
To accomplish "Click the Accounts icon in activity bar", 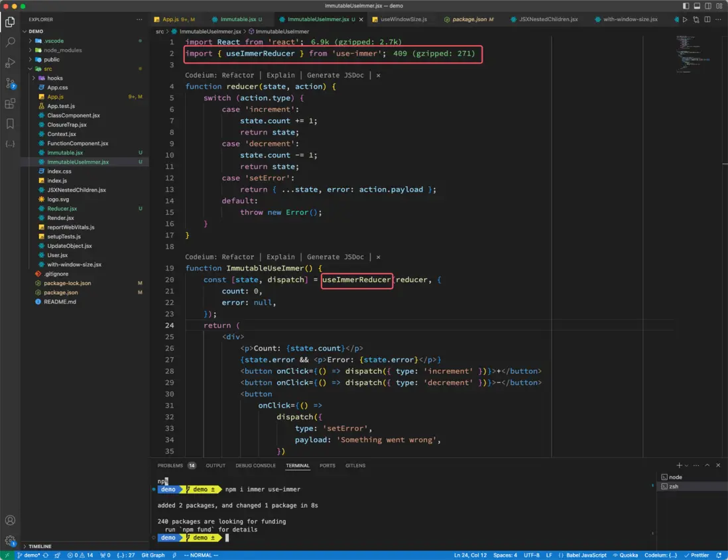I will pyautogui.click(x=10, y=520).
